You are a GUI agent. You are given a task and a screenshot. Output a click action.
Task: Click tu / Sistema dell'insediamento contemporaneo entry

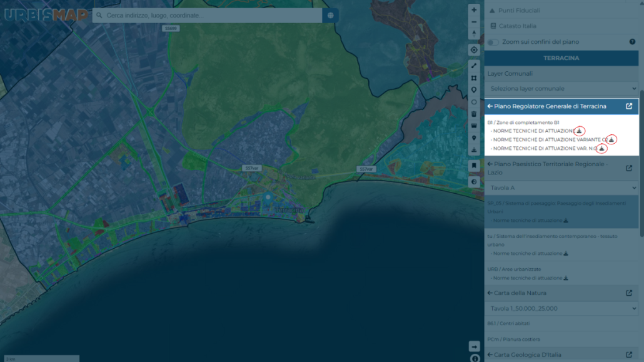pyautogui.click(x=553, y=240)
